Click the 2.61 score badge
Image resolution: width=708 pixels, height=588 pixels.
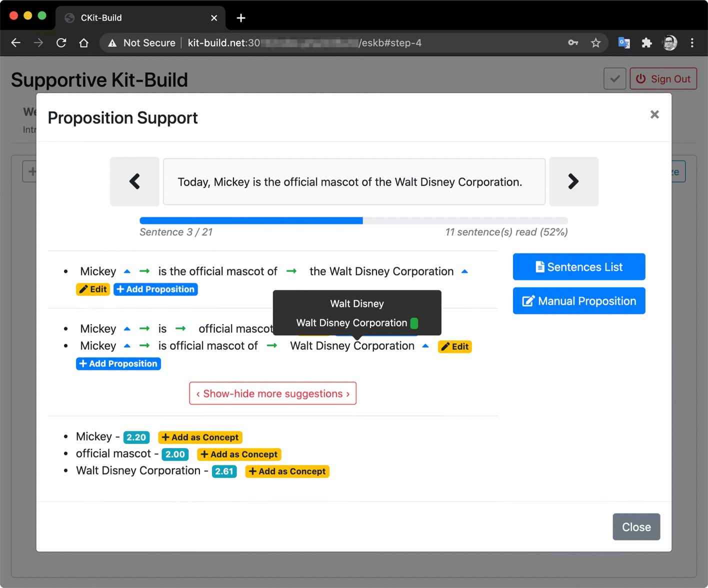click(224, 471)
